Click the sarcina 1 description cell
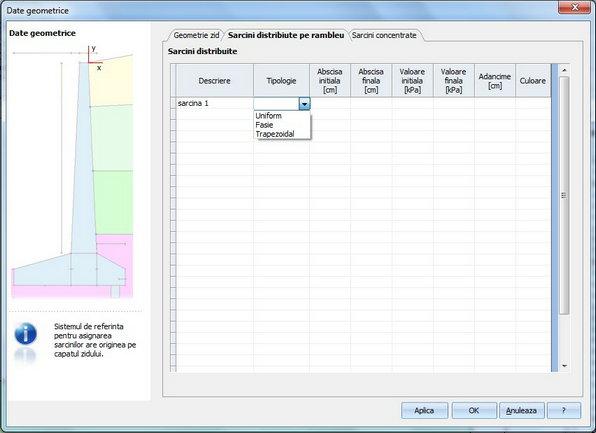The image size is (596, 433). [215, 103]
